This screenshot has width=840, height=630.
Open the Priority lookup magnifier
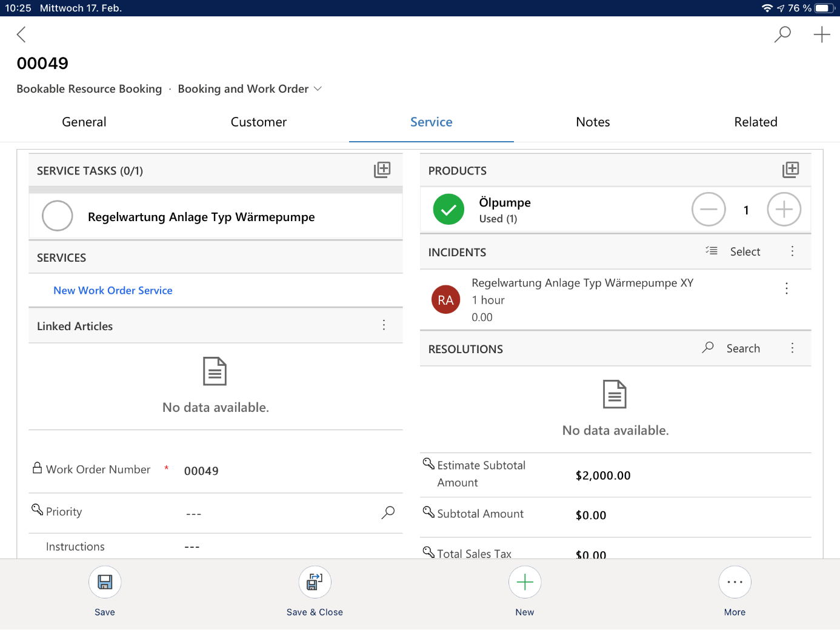388,512
